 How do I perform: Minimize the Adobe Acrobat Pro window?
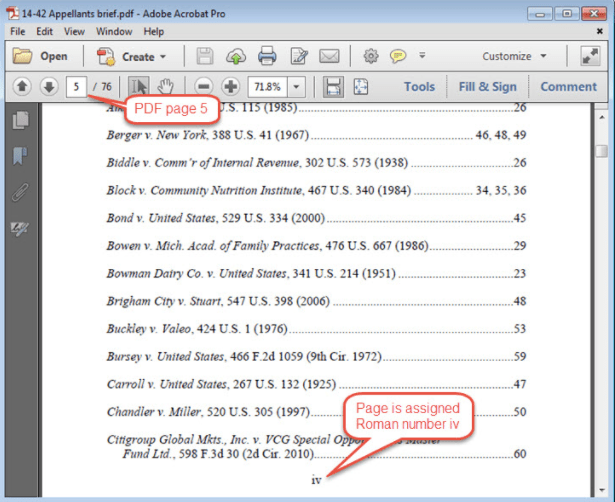540,14
